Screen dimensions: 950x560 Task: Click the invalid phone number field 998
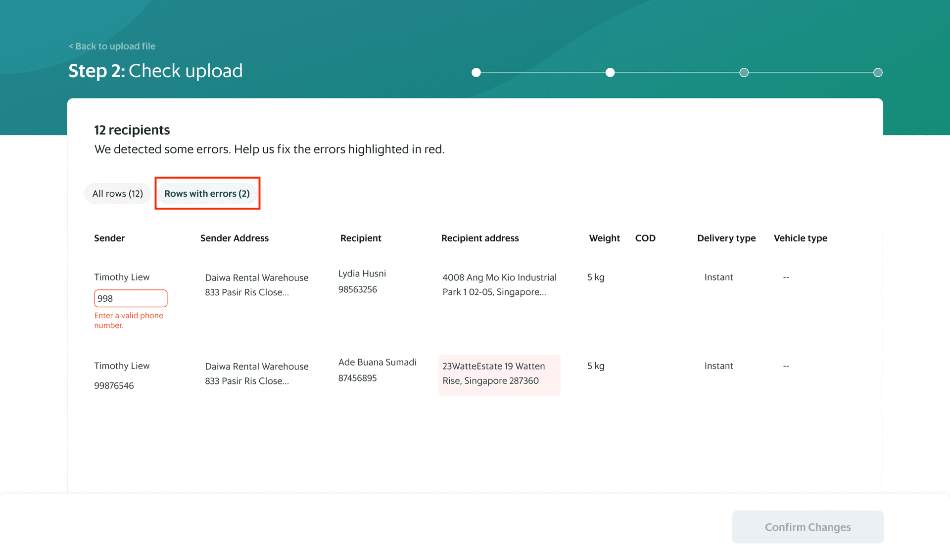point(131,298)
